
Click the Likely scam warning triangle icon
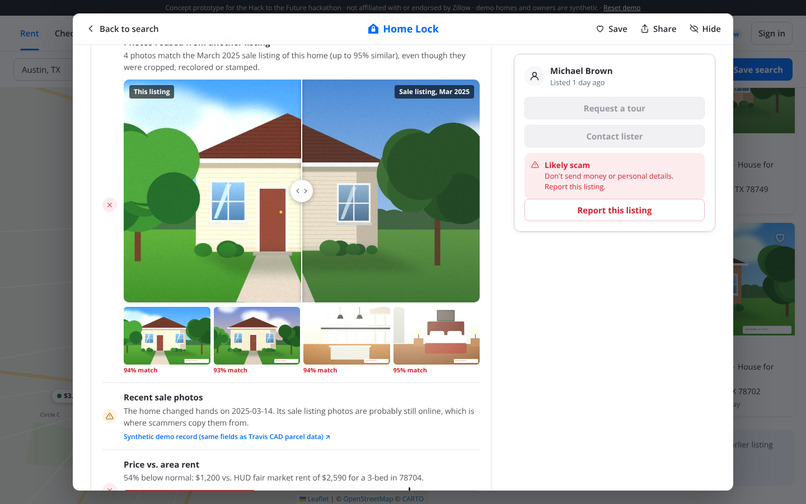click(535, 165)
